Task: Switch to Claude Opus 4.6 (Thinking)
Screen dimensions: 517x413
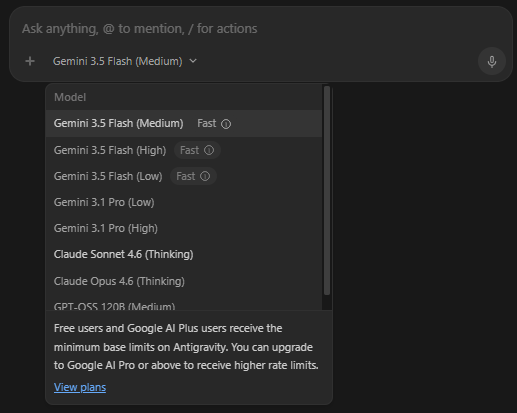Action: tap(184, 281)
